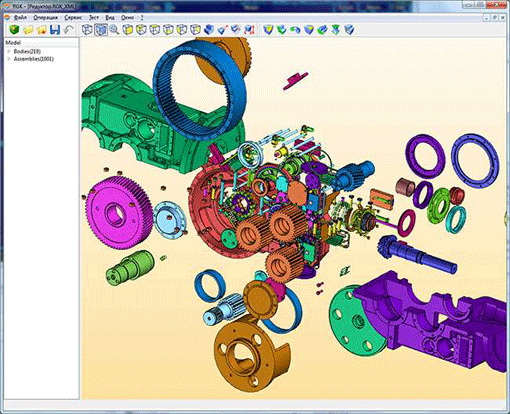Click the large magenta gear in viewport
This screenshot has height=414, width=510.
(118, 212)
